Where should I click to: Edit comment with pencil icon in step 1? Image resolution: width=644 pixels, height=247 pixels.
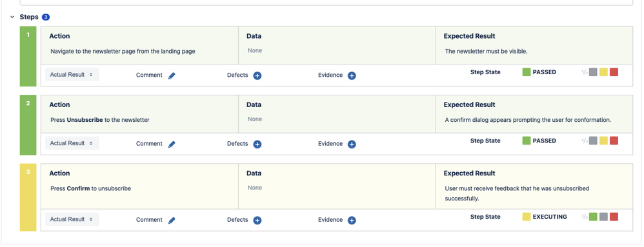pyautogui.click(x=172, y=75)
